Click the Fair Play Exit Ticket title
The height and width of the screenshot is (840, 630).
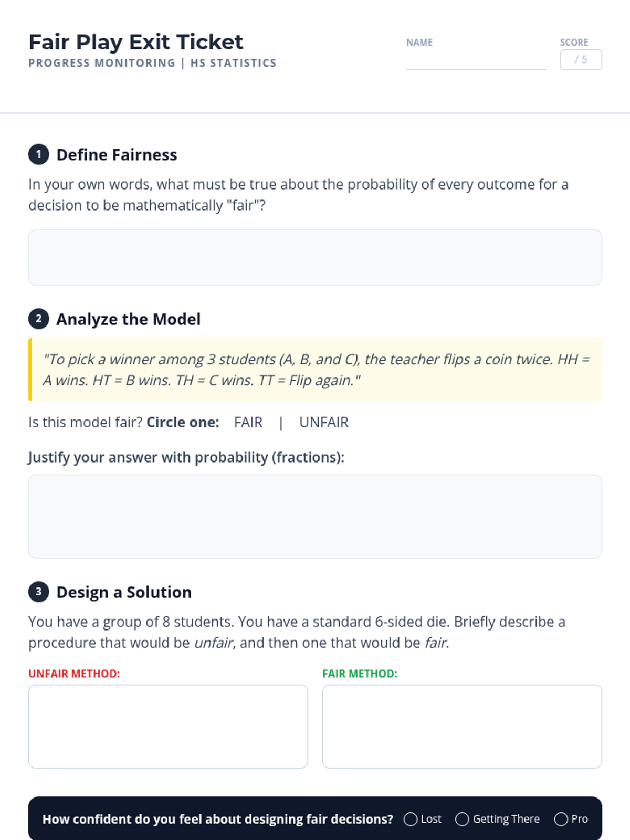click(x=136, y=42)
